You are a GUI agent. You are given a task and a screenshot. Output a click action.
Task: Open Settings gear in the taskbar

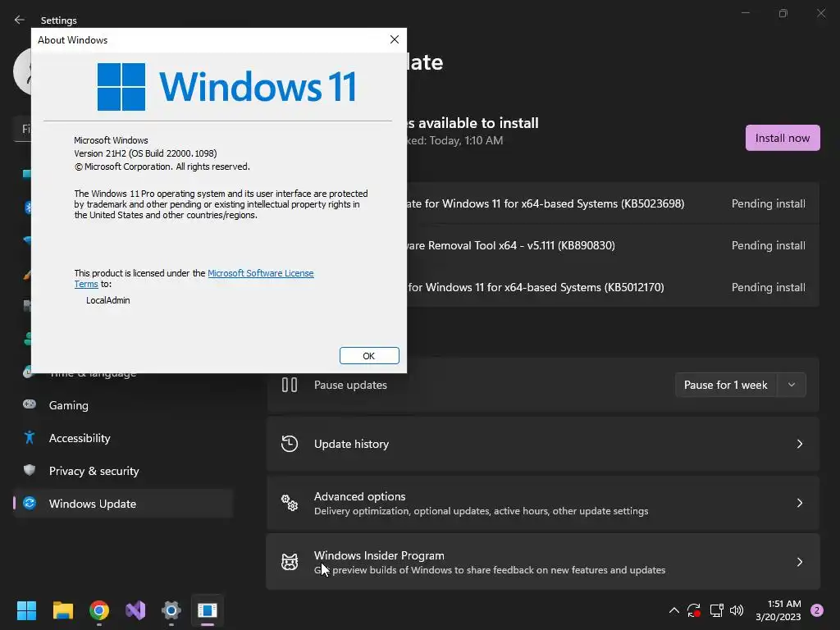(171, 610)
